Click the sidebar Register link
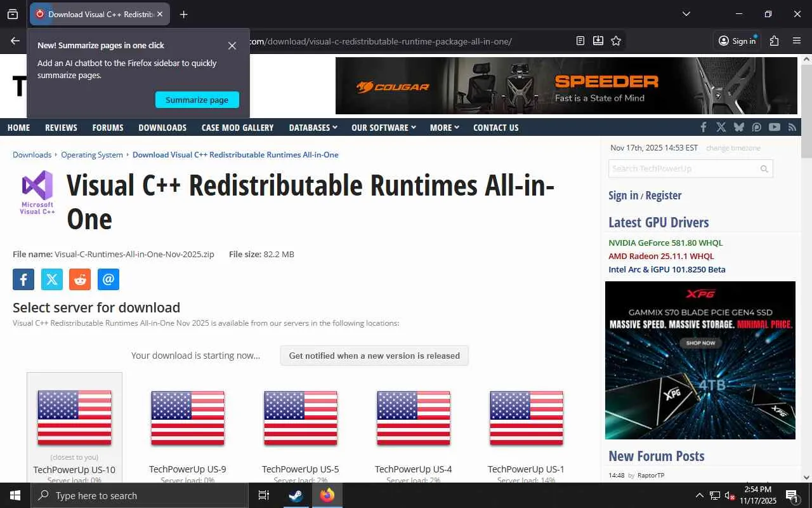 [664, 196]
